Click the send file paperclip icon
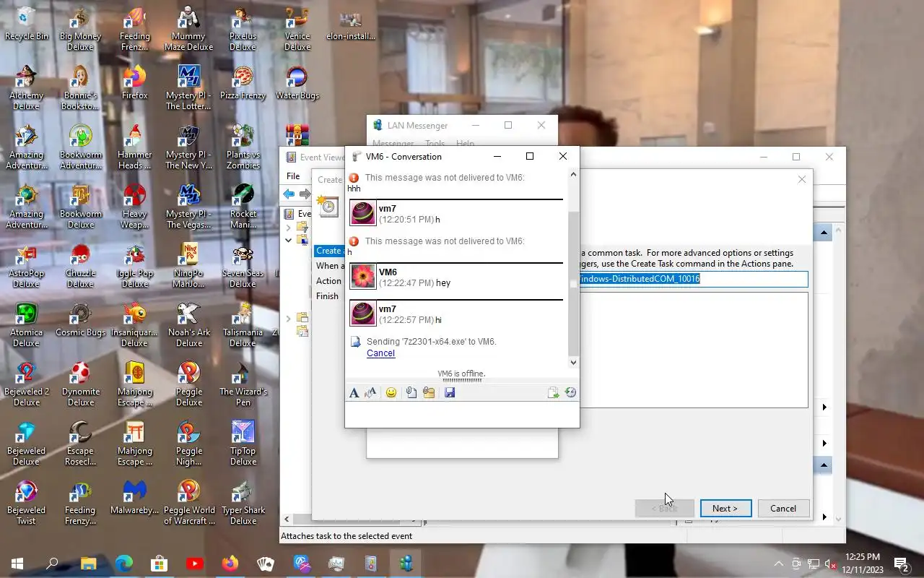 click(x=411, y=392)
